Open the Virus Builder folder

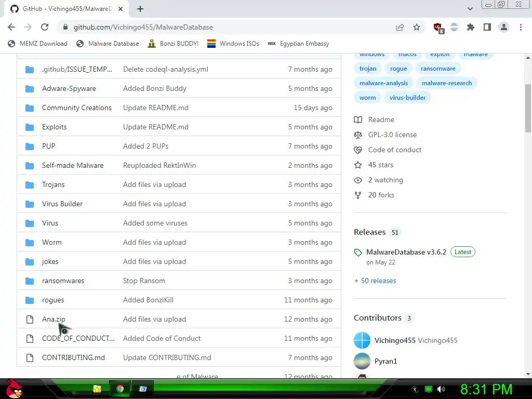coord(62,204)
